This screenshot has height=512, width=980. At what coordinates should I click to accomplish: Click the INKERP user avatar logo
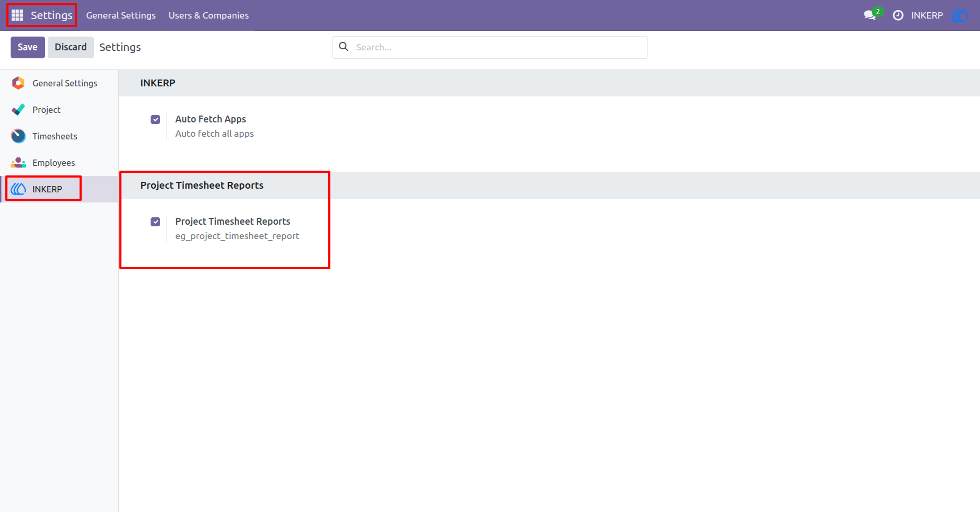(960, 15)
